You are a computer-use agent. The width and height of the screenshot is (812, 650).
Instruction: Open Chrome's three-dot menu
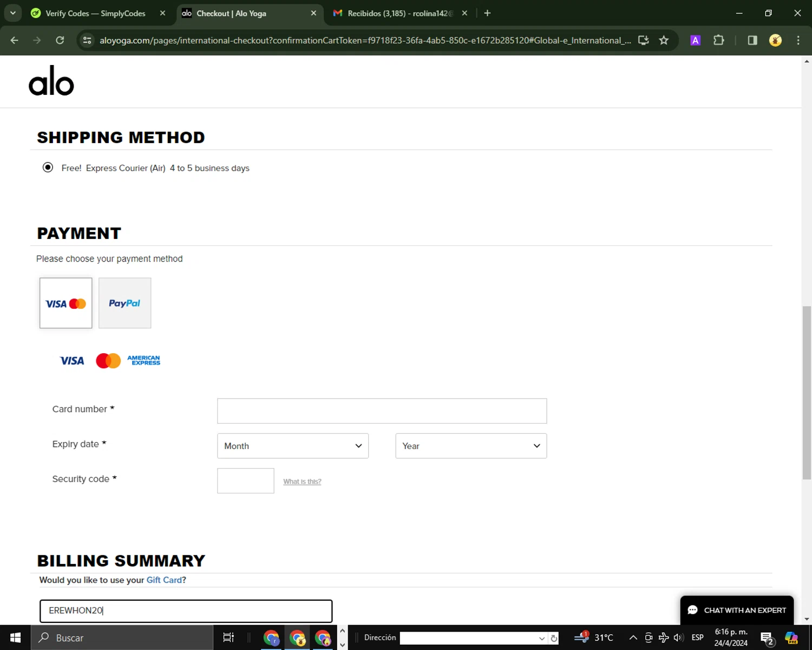tap(798, 40)
